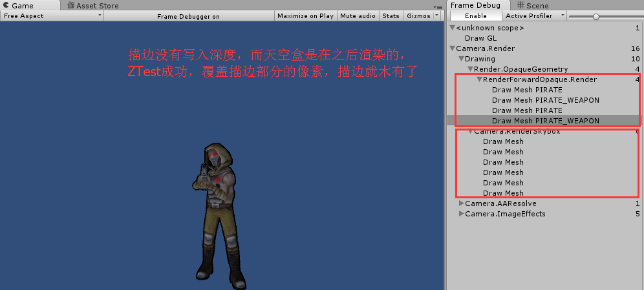Viewport: 644px width, 290px height.
Task: Select the highlighted Draw Mesh PIRATE_WEAPON event
Action: point(546,121)
